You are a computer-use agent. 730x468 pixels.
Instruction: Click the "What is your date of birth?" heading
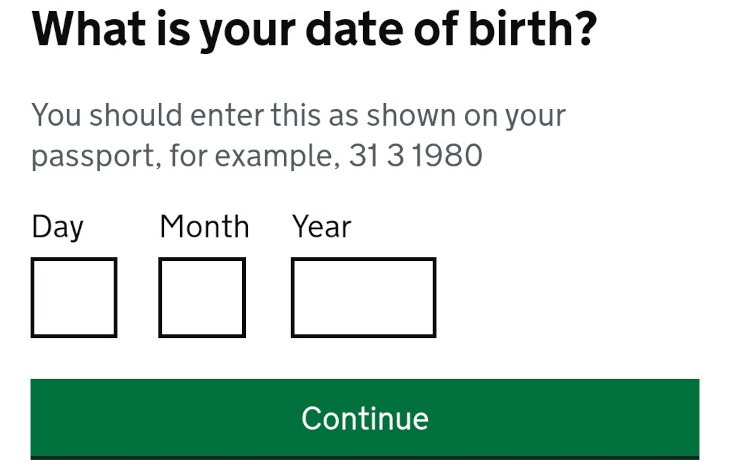[x=314, y=31]
